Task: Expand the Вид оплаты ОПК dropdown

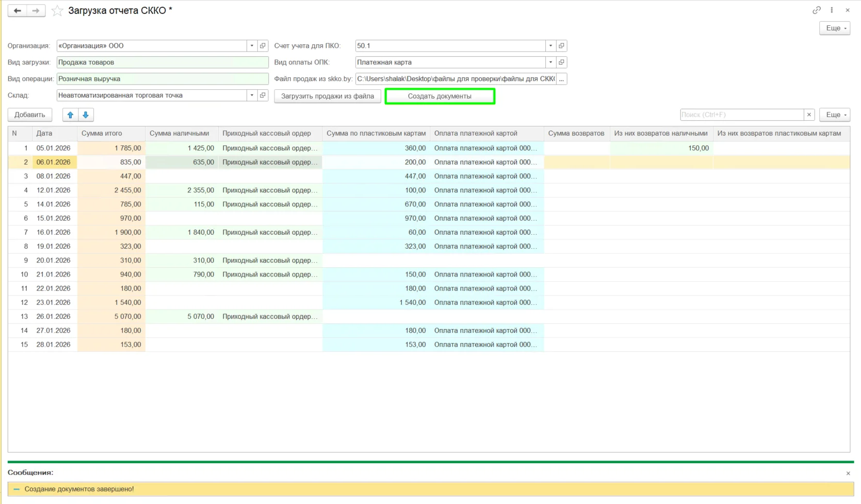Action: (550, 62)
